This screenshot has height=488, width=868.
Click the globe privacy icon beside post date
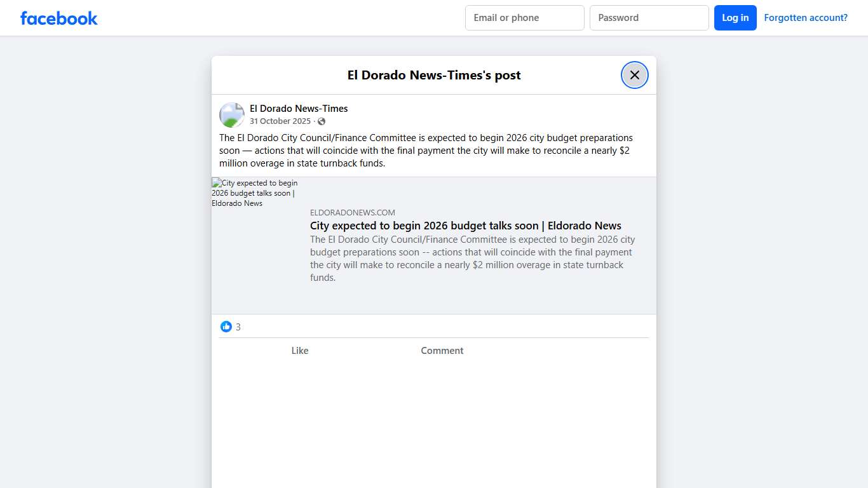[x=322, y=121]
